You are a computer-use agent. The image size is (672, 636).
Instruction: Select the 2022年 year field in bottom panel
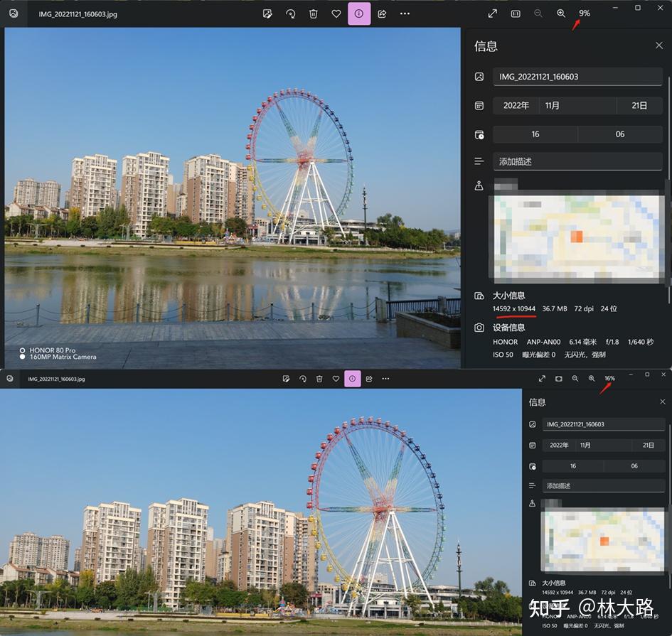(559, 445)
